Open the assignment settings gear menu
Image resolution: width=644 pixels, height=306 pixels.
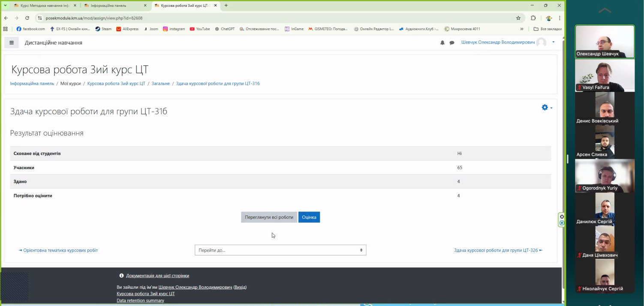point(546,108)
